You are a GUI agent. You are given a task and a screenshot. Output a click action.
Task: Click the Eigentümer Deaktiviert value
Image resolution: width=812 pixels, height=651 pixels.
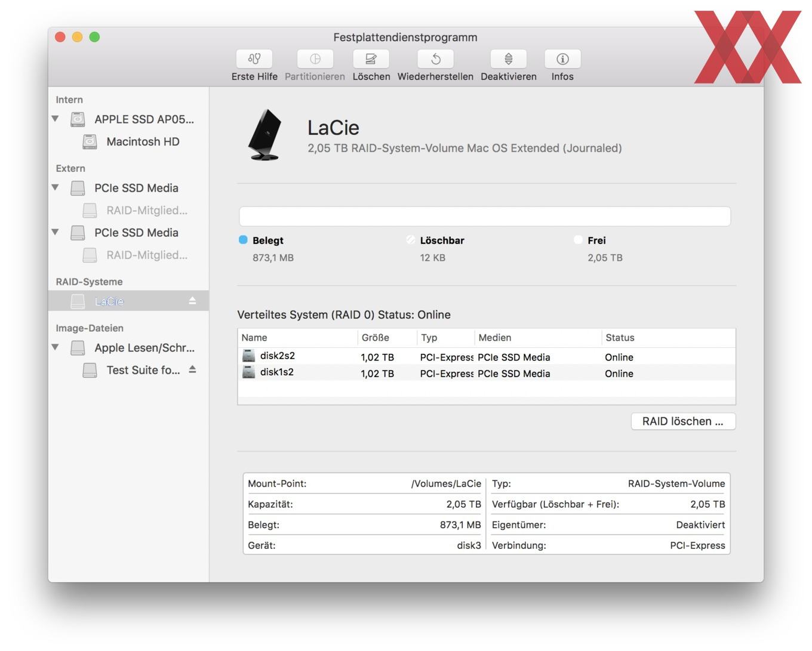click(x=700, y=525)
